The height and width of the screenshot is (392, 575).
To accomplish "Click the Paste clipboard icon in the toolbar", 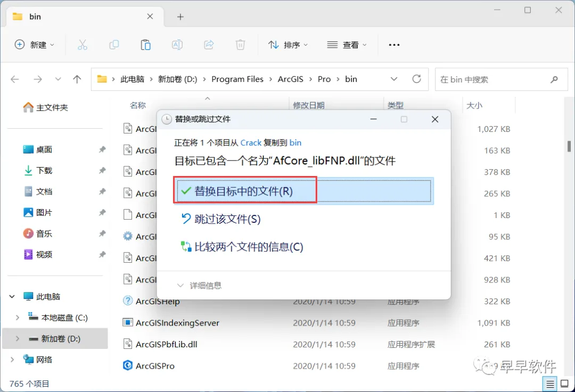I will 145,45.
